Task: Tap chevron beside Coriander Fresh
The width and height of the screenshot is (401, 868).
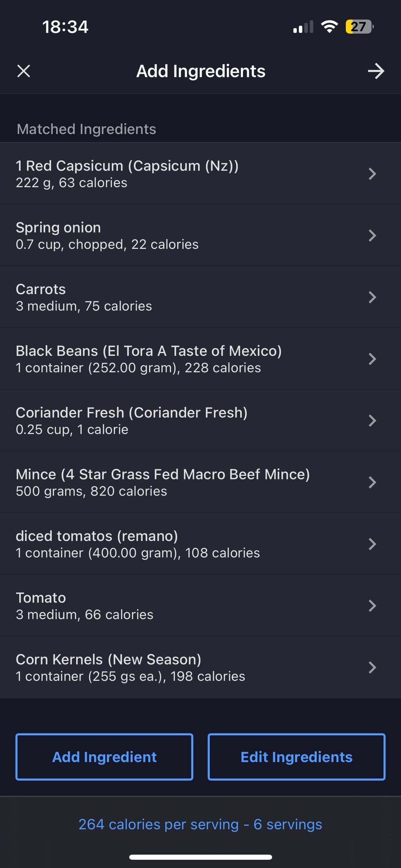Action: point(372,420)
